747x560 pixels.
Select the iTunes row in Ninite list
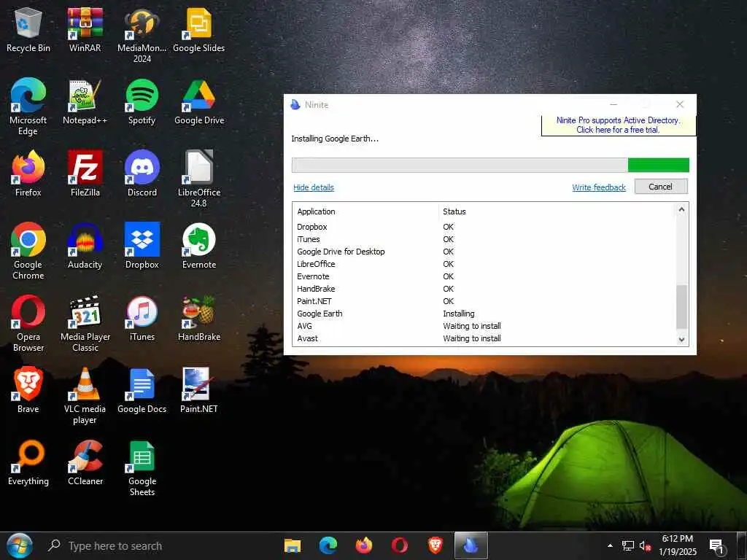pyautogui.click(x=484, y=239)
